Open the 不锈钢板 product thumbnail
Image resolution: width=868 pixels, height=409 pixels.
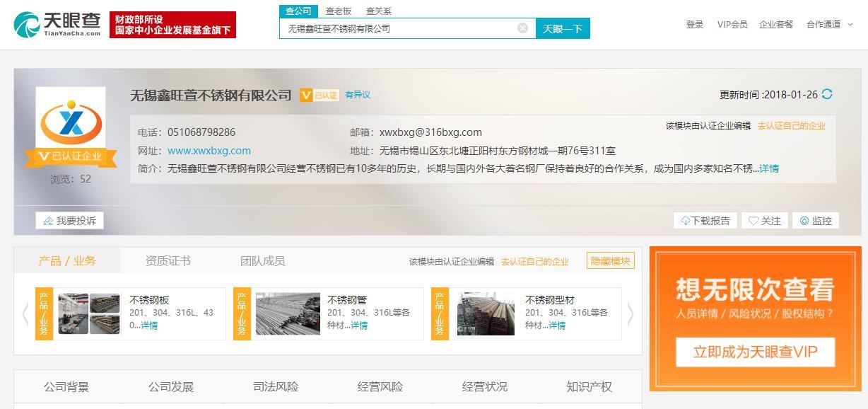click(89, 313)
